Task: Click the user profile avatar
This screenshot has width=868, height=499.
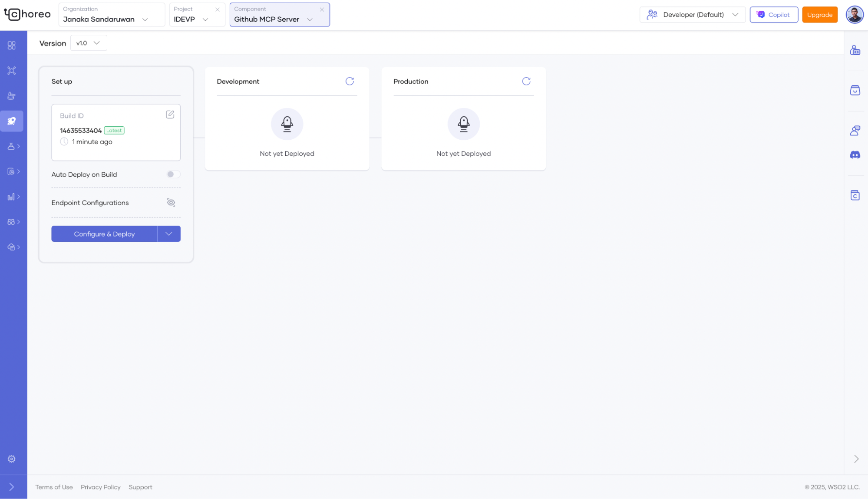Action: pos(854,15)
